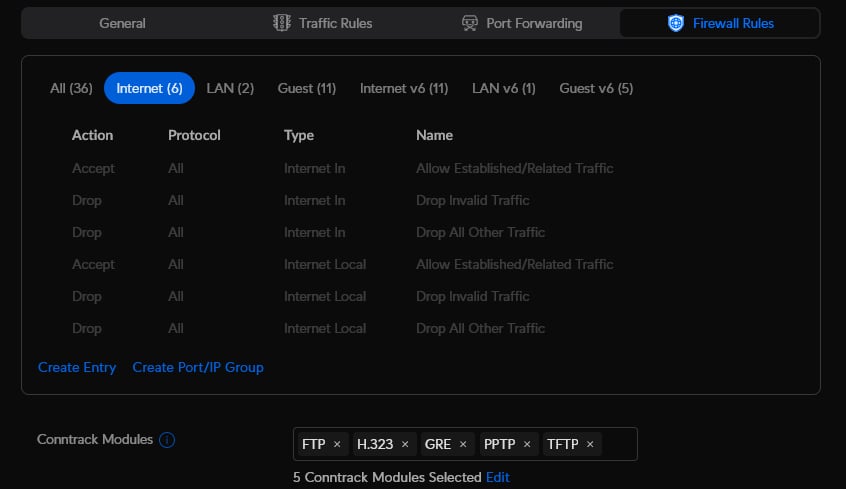Click Edit next to Conntrack Modules Selected
This screenshot has height=489, width=846.
pyautogui.click(x=498, y=477)
